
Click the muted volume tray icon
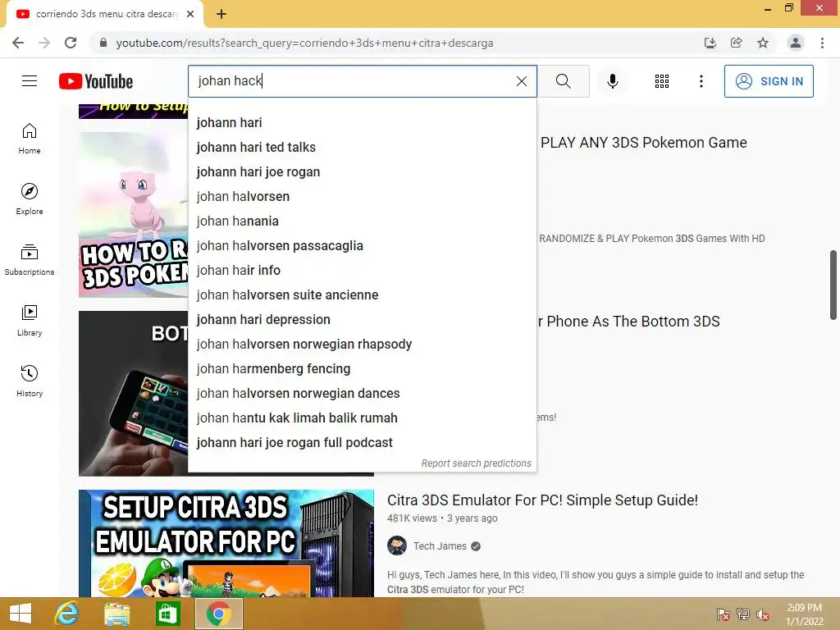762,614
